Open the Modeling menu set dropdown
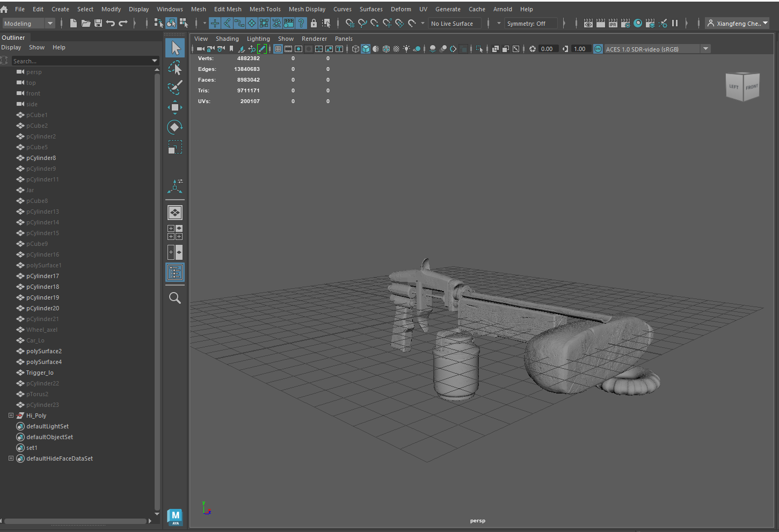 pyautogui.click(x=29, y=23)
